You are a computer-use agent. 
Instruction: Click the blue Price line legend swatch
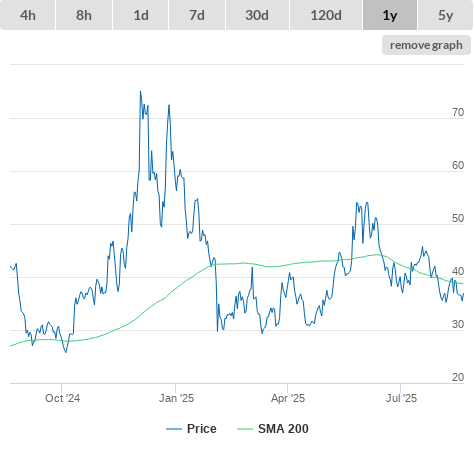point(174,429)
